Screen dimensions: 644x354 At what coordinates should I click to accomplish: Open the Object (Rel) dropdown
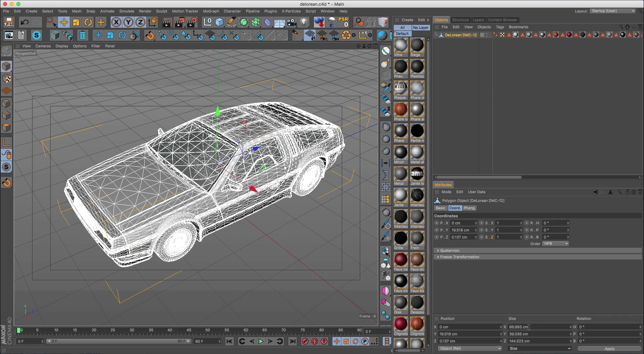[x=470, y=349]
